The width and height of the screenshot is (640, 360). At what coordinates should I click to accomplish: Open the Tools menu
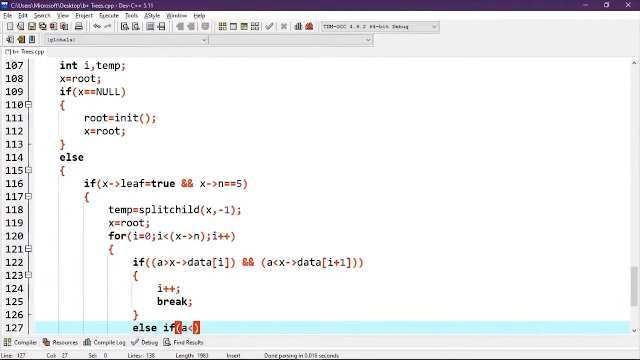[131, 16]
